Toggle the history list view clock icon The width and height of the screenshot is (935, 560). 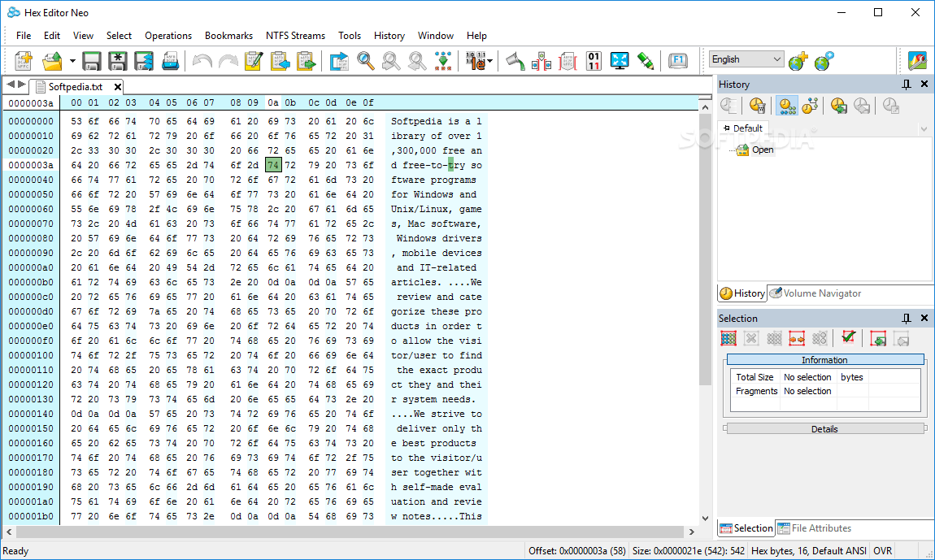[787, 106]
